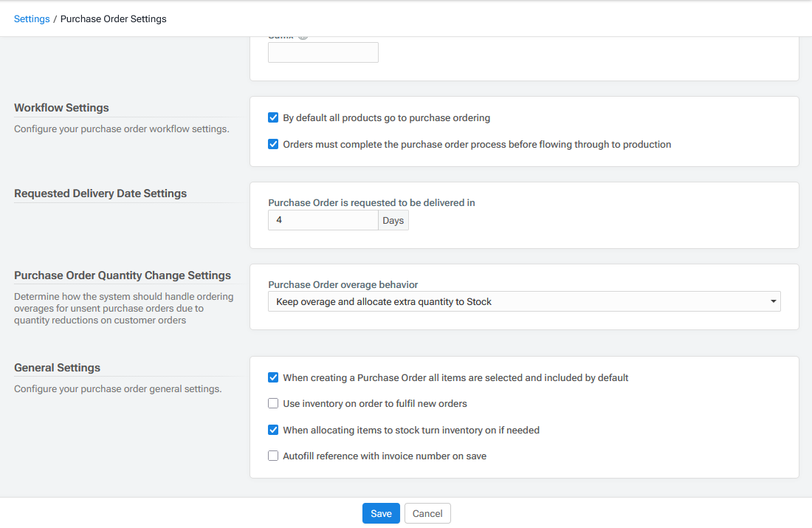Uncheck 'By default all products go to purchase ordering'
812x528 pixels.
tap(273, 117)
